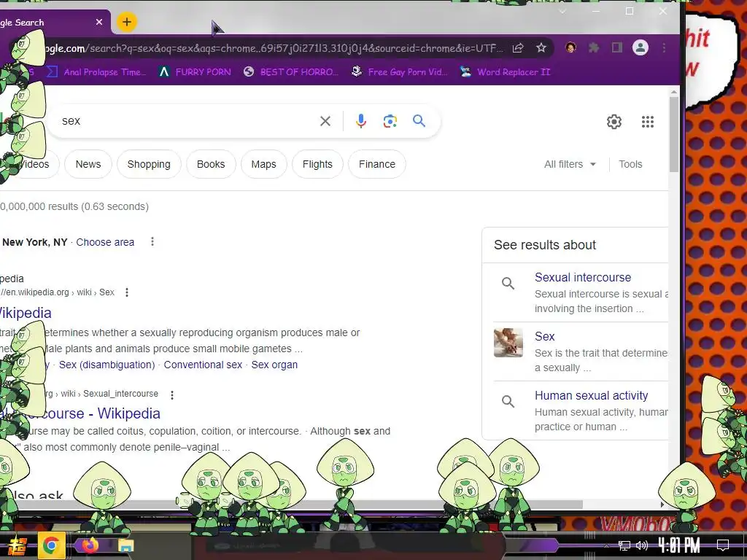Viewport: 747px width, 560px height.
Task: Open the BEST OF HORRO... bookmark
Action: pos(291,72)
